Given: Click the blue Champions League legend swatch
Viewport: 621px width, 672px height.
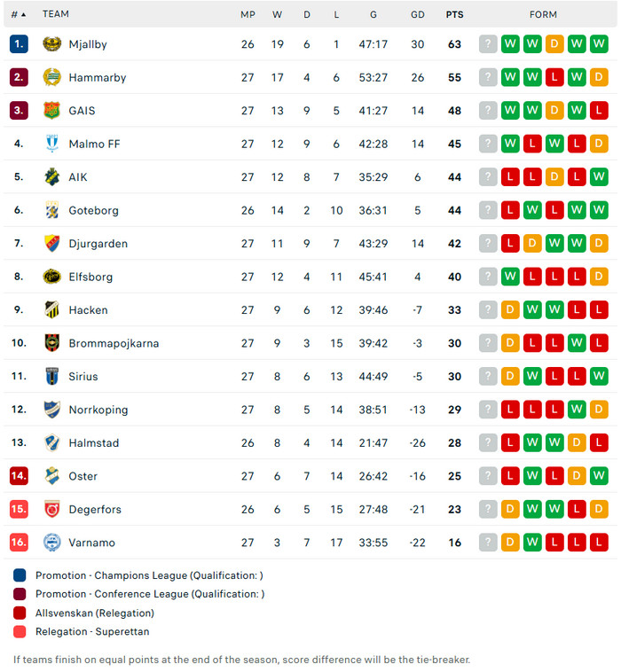Looking at the screenshot, I should coord(20,575).
